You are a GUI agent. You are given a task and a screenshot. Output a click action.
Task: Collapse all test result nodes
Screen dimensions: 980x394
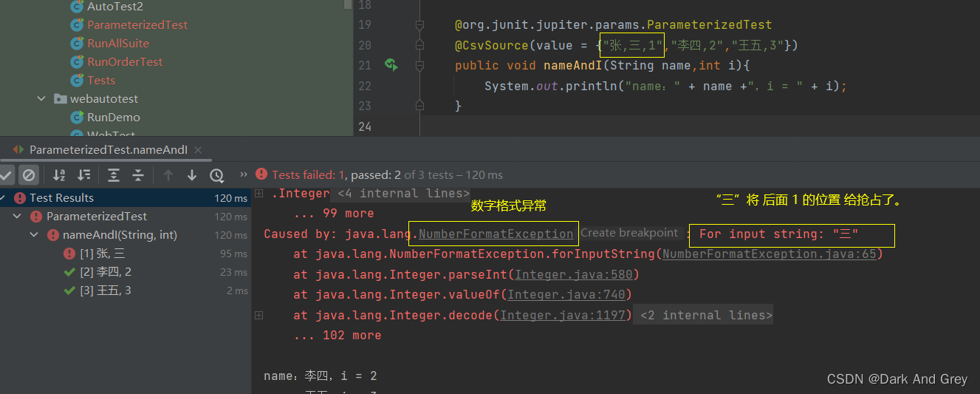[x=138, y=175]
